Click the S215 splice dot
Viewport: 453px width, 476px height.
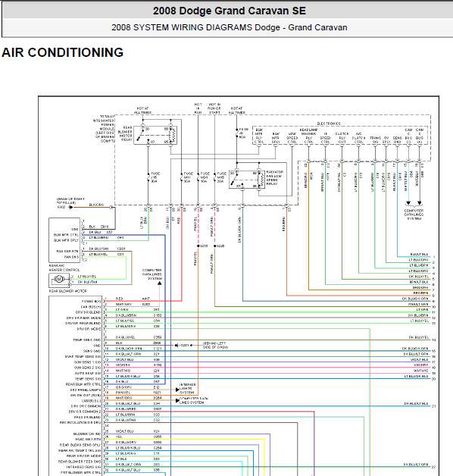[198, 246]
